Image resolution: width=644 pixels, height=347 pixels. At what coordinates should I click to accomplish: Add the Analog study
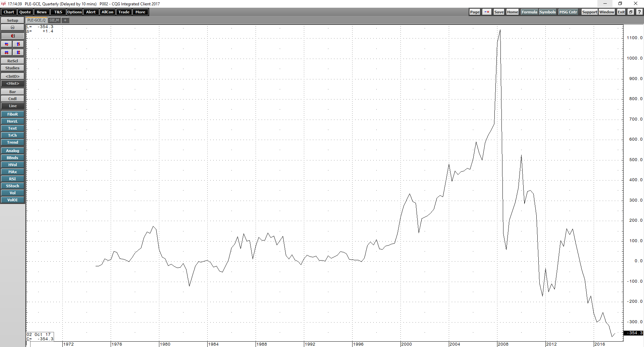(12, 151)
